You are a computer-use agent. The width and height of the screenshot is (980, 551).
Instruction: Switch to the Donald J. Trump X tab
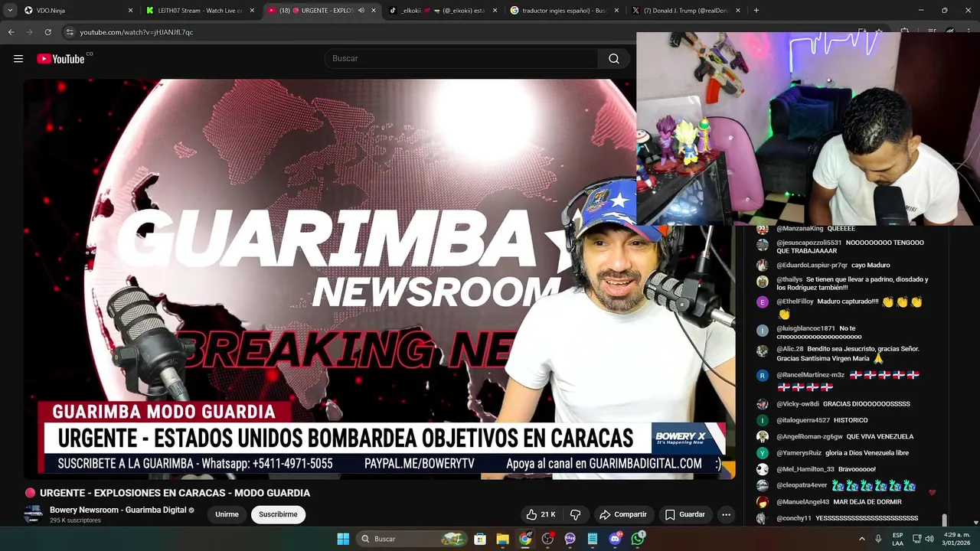685,11
